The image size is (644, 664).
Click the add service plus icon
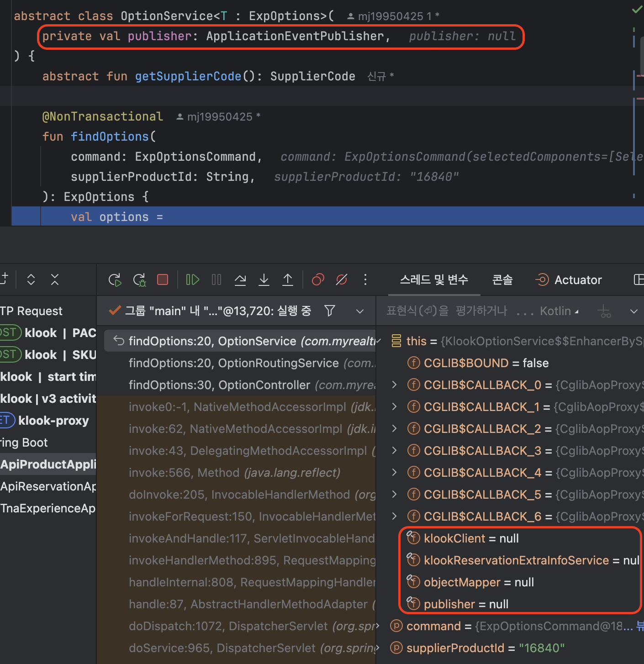point(4,279)
